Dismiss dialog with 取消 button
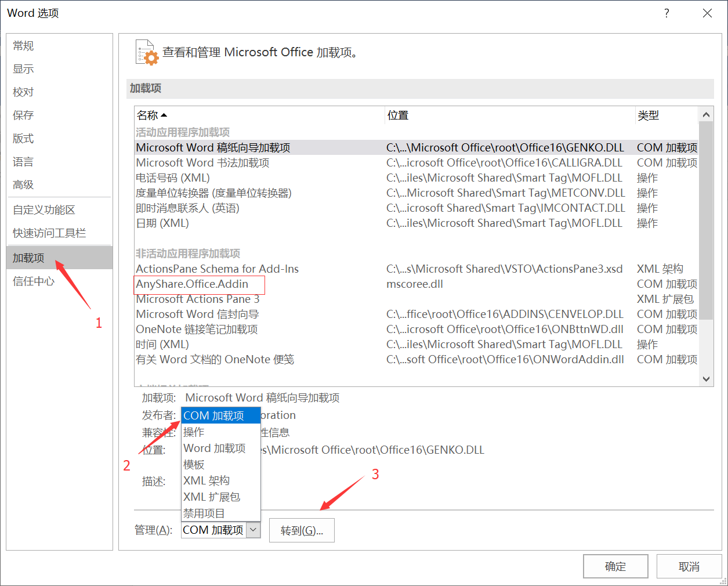The image size is (728, 586). pos(689,566)
